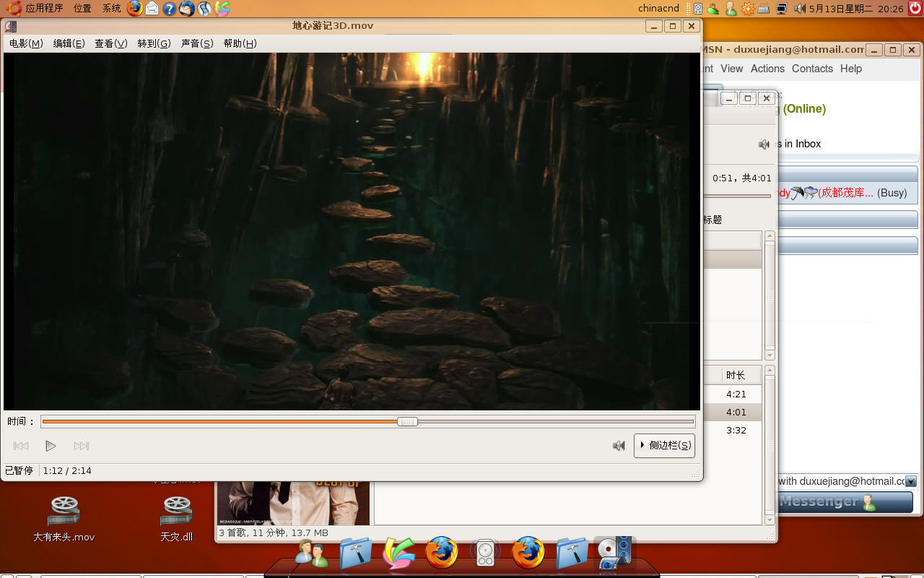Open the account dropdown arrow in MSN
This screenshot has height=578, width=924.
tap(911, 481)
